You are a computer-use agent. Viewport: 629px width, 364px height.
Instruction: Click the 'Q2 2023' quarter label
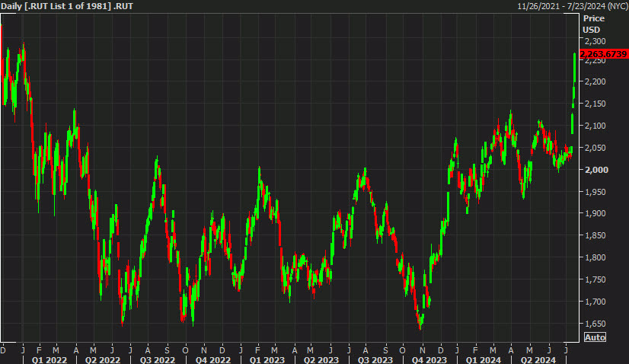(321, 359)
